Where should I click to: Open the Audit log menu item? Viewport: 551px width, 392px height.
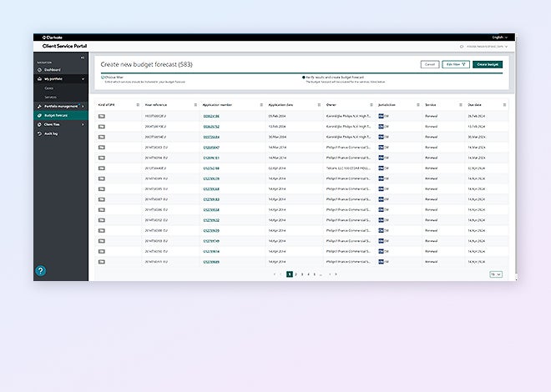click(x=51, y=133)
